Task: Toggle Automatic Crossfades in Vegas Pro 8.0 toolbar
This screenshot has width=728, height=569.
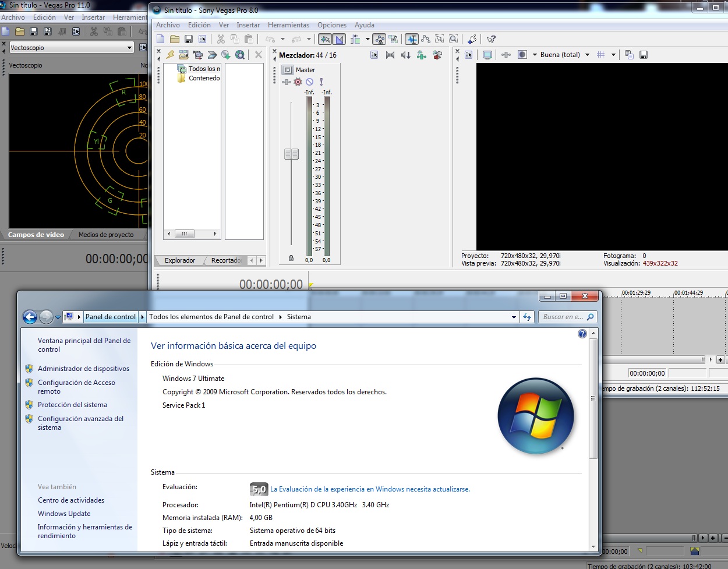Action: 340,39
